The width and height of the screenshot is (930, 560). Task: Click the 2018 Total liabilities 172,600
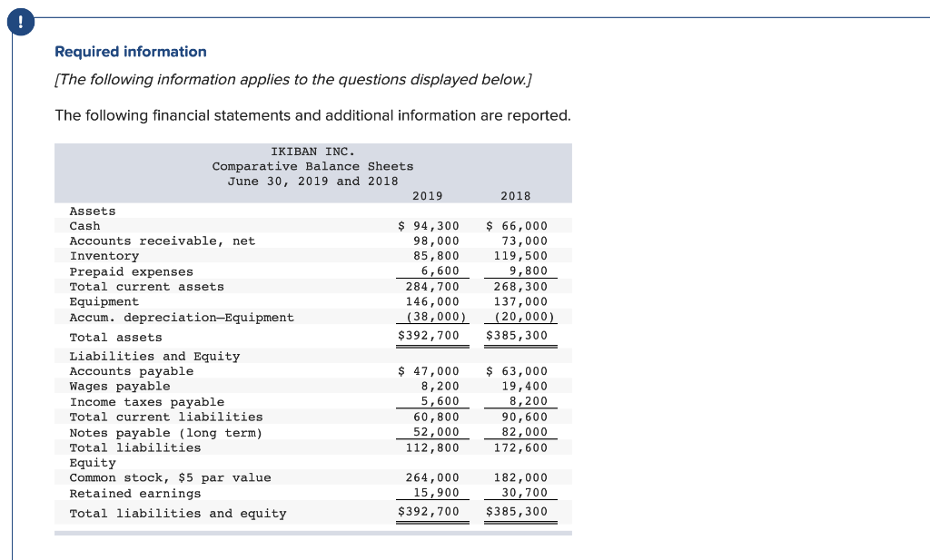click(x=520, y=448)
